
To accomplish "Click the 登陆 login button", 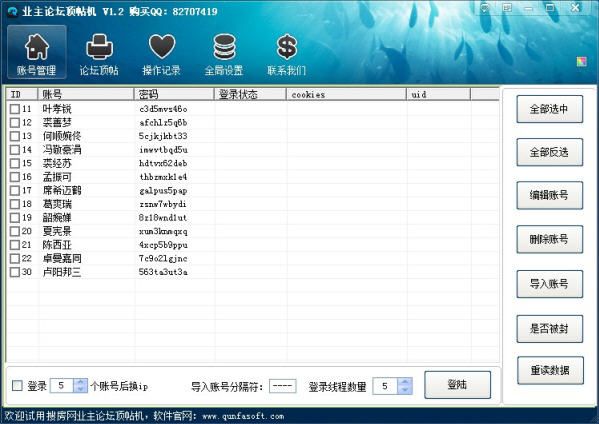I will coord(457,385).
